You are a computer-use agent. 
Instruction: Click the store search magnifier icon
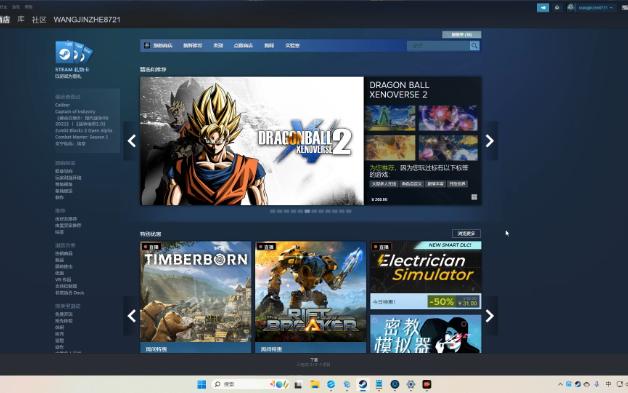coord(474,46)
